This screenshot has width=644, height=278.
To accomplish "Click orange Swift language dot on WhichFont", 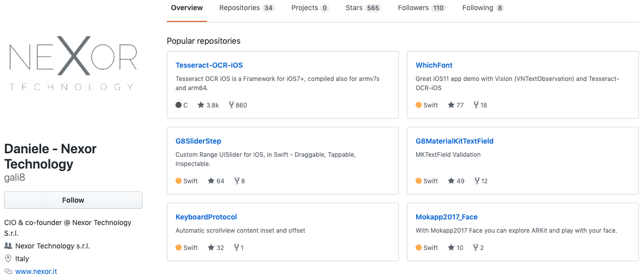I will (x=419, y=105).
